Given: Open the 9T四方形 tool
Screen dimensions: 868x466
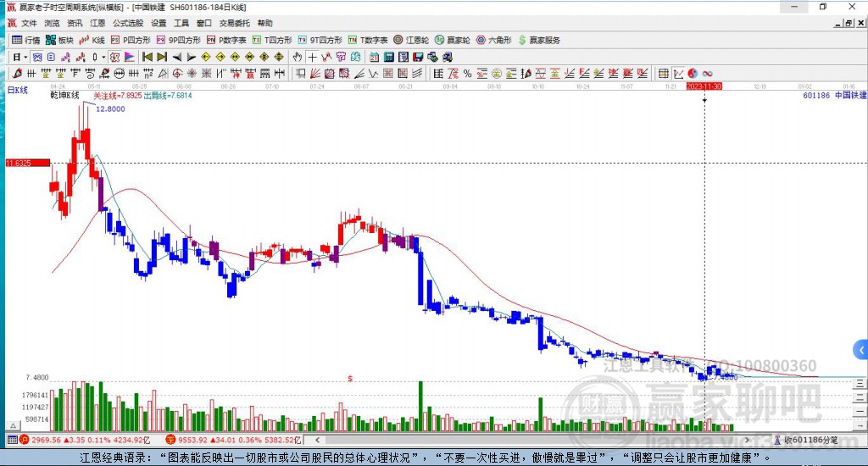Looking at the screenshot, I should (320, 40).
